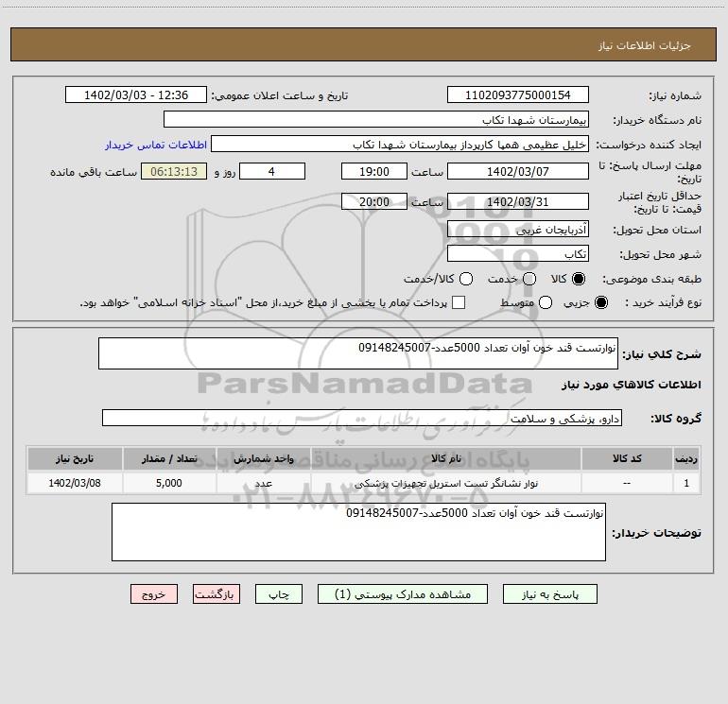Click the deadline time field 19:00
This screenshot has width=728, height=704.
coord(374,171)
